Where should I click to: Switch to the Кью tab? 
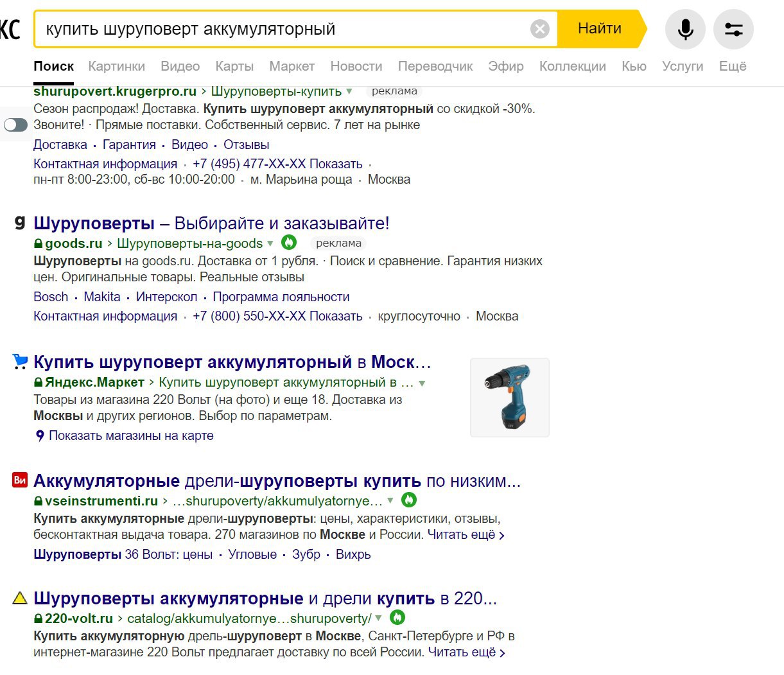(x=634, y=66)
